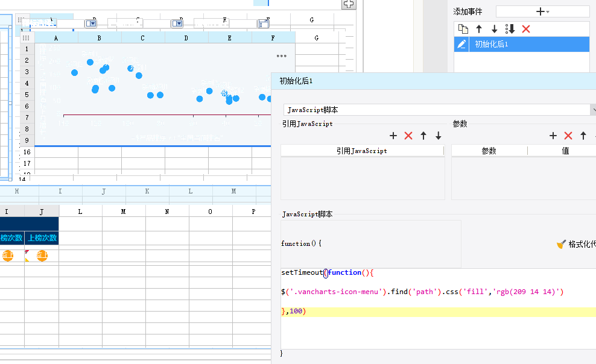Move the 引用JavaScript entry up
Image resolution: width=596 pixels, height=364 pixels.
point(423,136)
